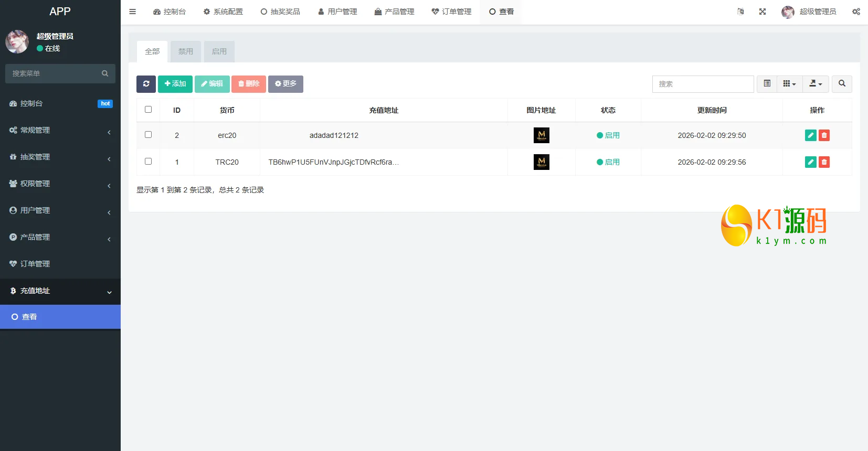The width and height of the screenshot is (868, 451).
Task: Open 抽奖奖品 tab in top navigation
Action: coord(280,12)
